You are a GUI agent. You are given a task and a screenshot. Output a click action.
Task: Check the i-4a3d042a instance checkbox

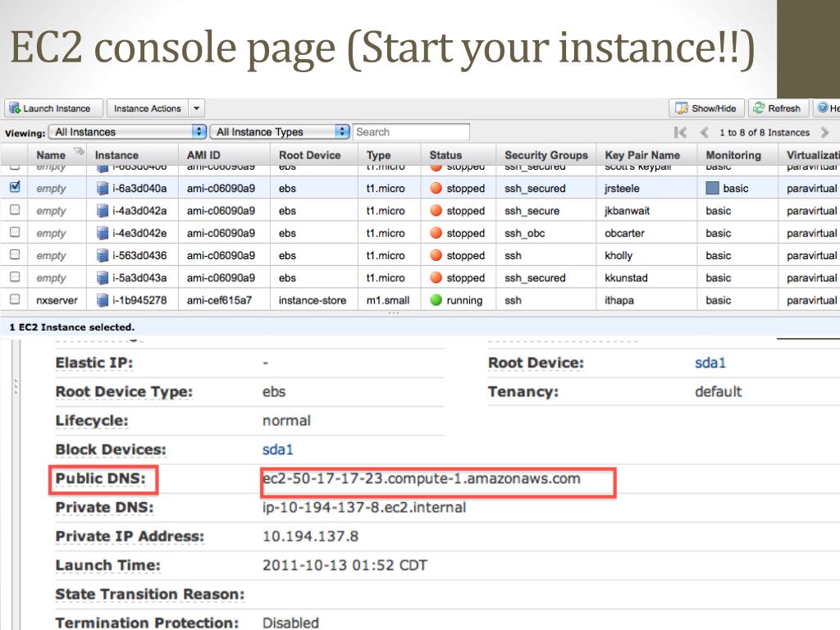click(x=15, y=209)
